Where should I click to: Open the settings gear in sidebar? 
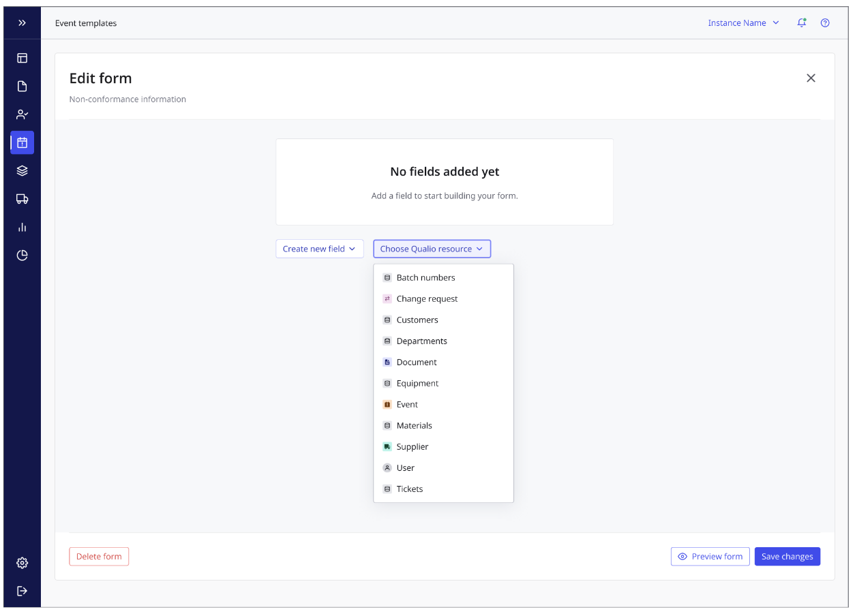pyautogui.click(x=22, y=563)
